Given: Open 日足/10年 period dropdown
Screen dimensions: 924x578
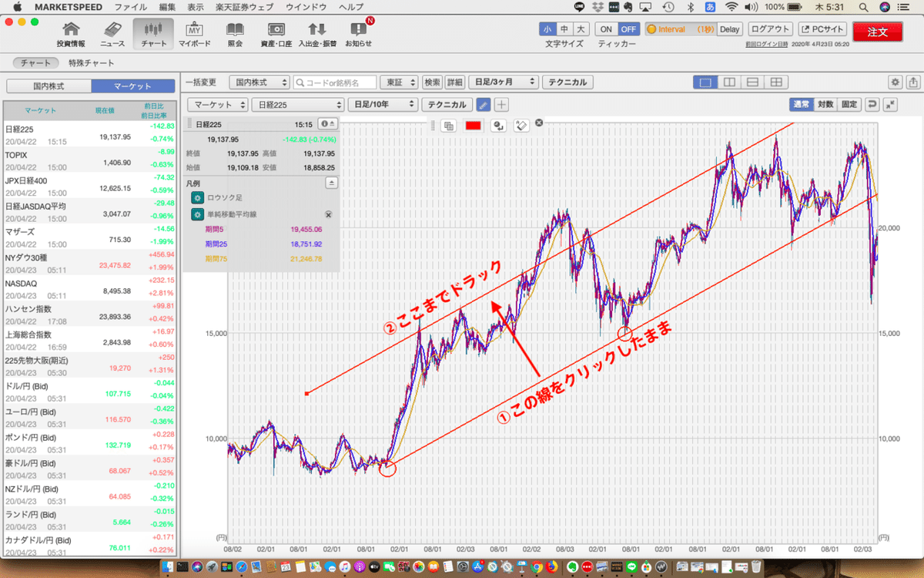Looking at the screenshot, I should click(x=383, y=105).
